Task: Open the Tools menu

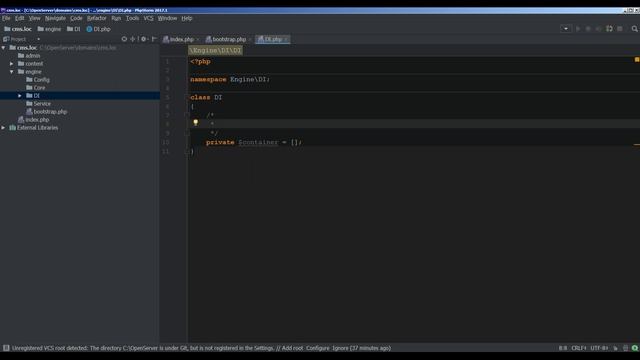Action: point(132,18)
